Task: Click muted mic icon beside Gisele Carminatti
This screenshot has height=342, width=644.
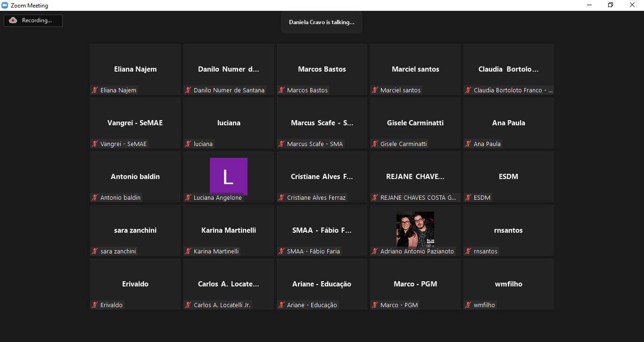Action: click(x=375, y=144)
